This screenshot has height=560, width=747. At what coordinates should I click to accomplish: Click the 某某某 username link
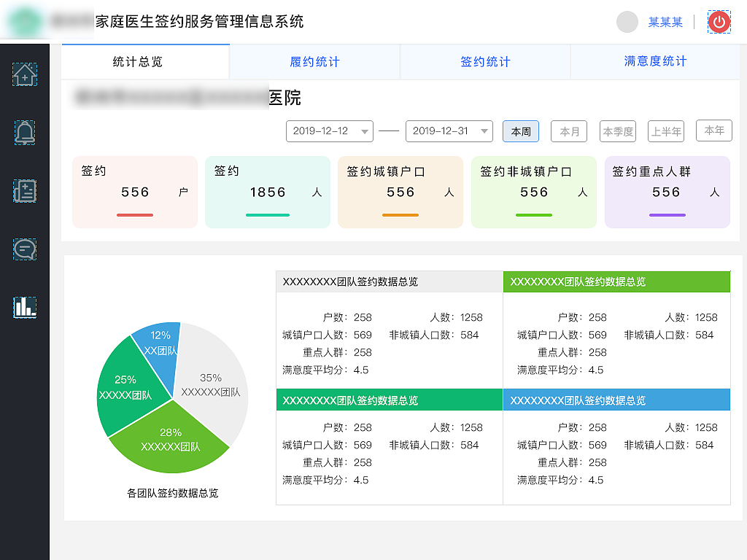pos(665,22)
